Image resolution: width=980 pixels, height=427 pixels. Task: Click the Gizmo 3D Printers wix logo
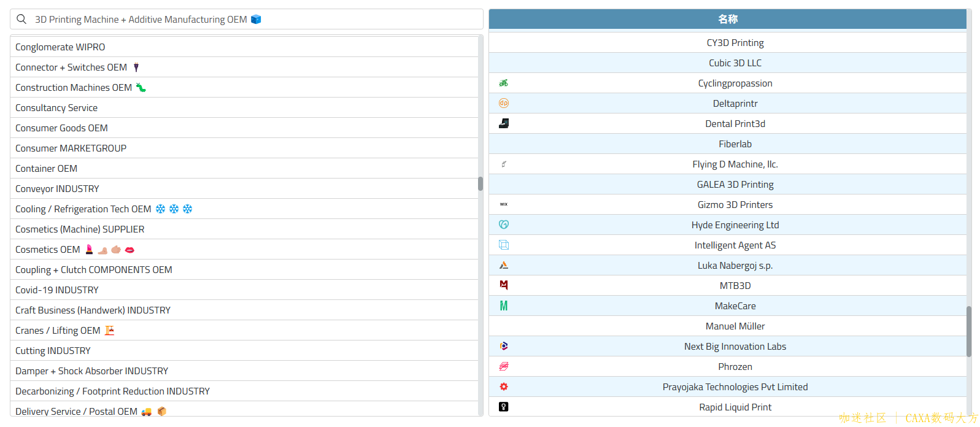tap(504, 204)
